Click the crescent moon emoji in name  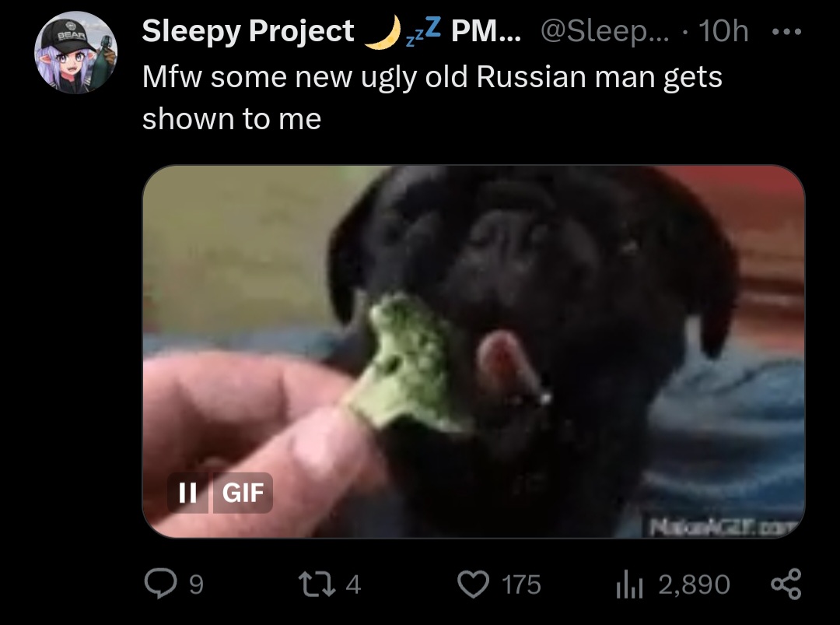pyautogui.click(x=383, y=32)
